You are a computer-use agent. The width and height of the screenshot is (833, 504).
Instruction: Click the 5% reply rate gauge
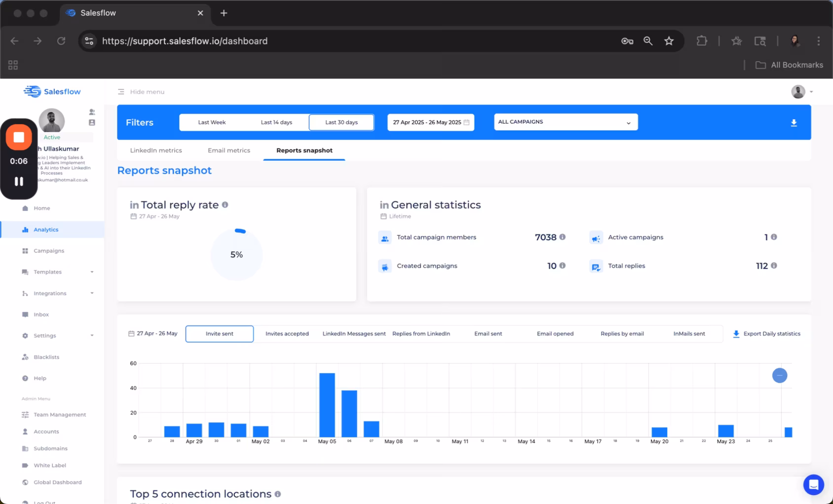click(237, 254)
